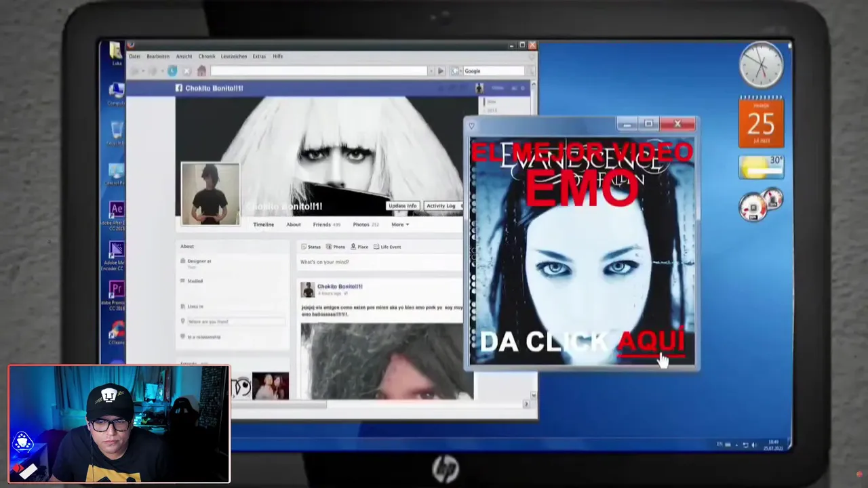Click the Place composer option

[x=360, y=247]
